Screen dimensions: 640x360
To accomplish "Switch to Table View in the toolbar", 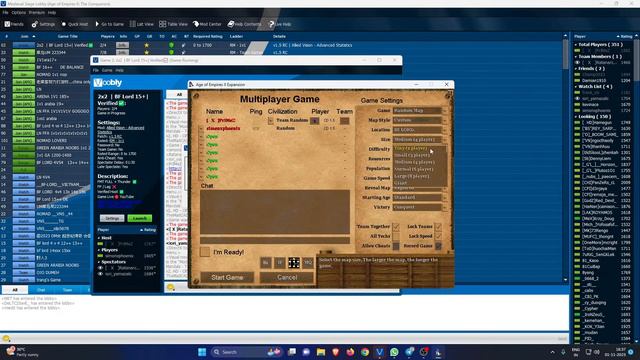I will coord(173,24).
